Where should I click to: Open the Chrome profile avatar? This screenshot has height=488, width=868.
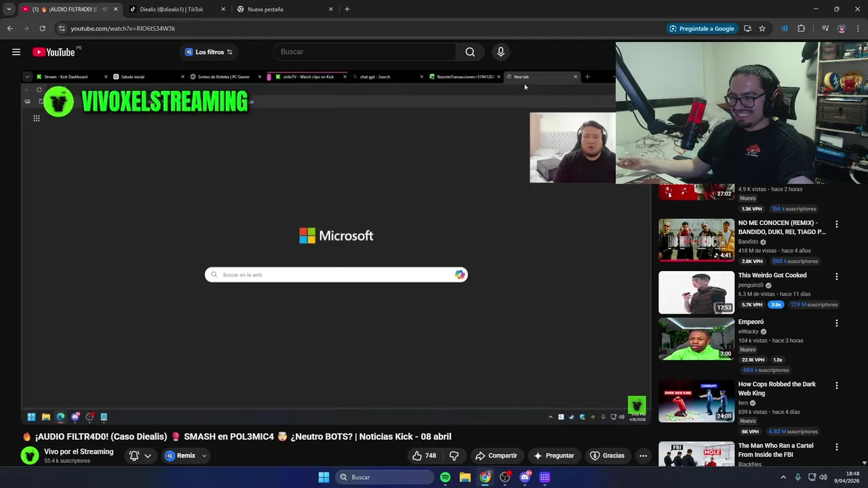(842, 28)
